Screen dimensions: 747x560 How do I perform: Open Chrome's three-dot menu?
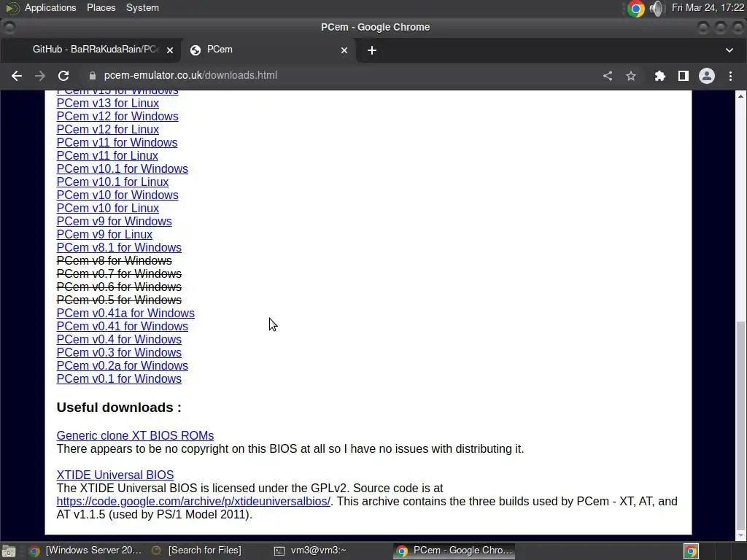[x=730, y=76]
